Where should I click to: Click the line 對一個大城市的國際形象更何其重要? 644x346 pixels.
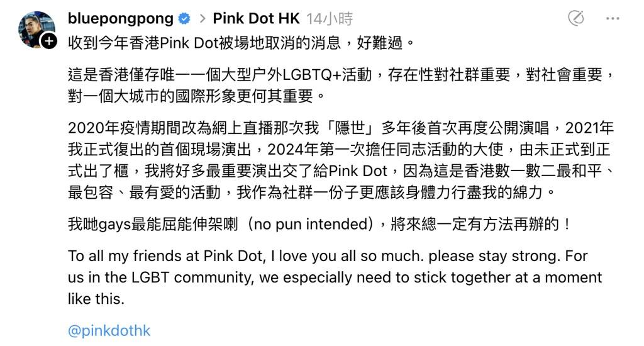pyautogui.click(x=197, y=97)
